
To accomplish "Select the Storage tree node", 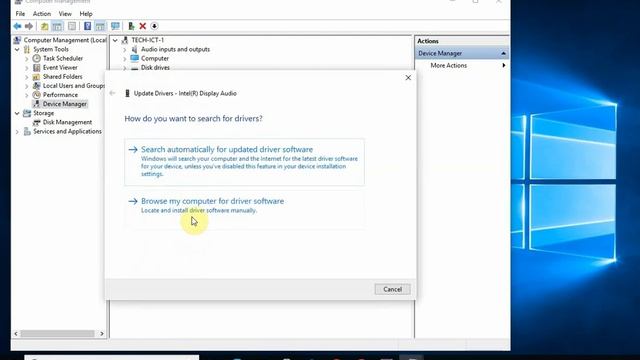I will pos(43,113).
